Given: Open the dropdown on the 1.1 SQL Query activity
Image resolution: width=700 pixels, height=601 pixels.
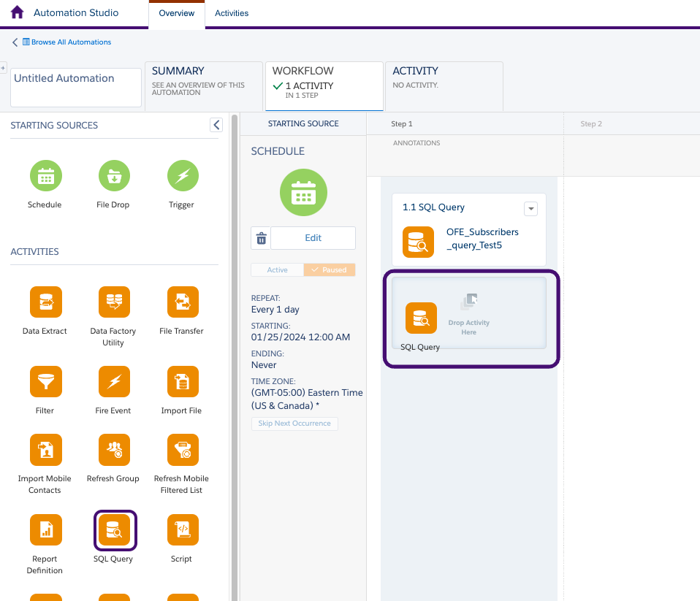Looking at the screenshot, I should 531,208.
